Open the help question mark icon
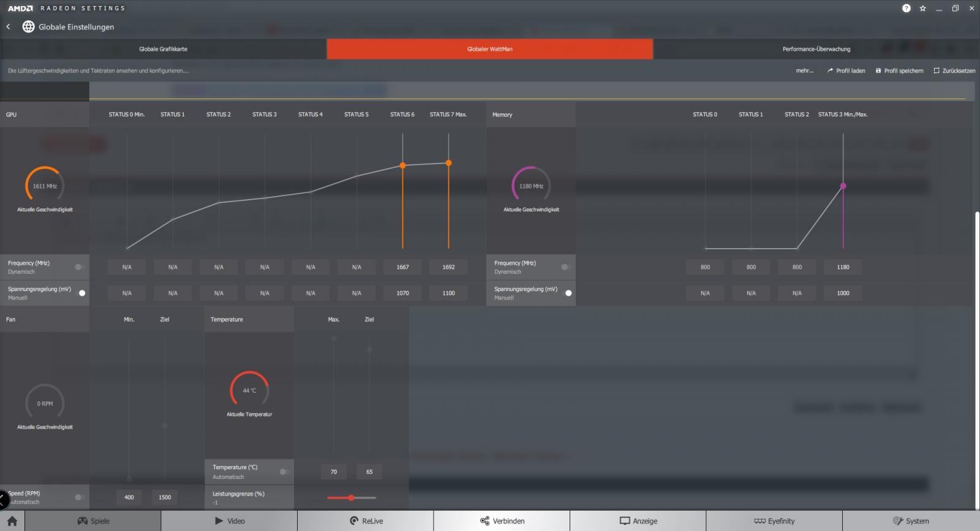Screen dimensions: 980x531 tap(906, 8)
